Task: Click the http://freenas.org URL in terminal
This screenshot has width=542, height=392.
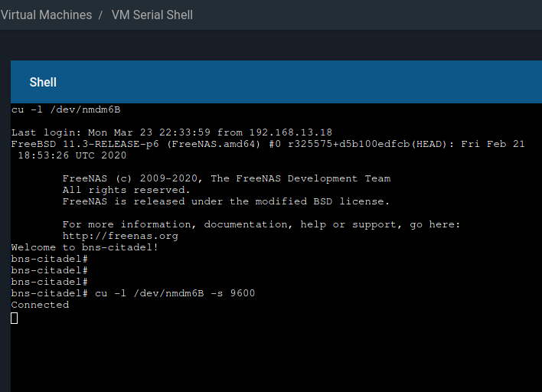Action: tap(120, 236)
